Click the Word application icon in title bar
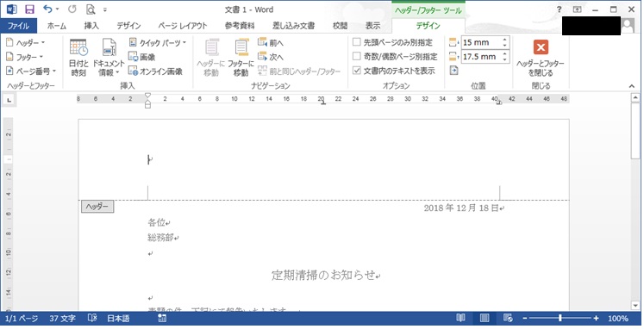This screenshot has height=329, width=644. click(x=11, y=9)
